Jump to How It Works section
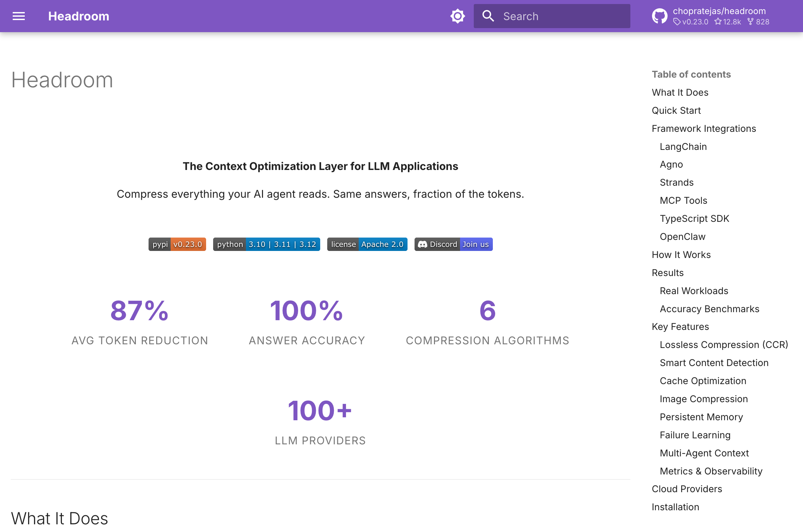Viewport: 803px width, 532px height. coord(681,255)
